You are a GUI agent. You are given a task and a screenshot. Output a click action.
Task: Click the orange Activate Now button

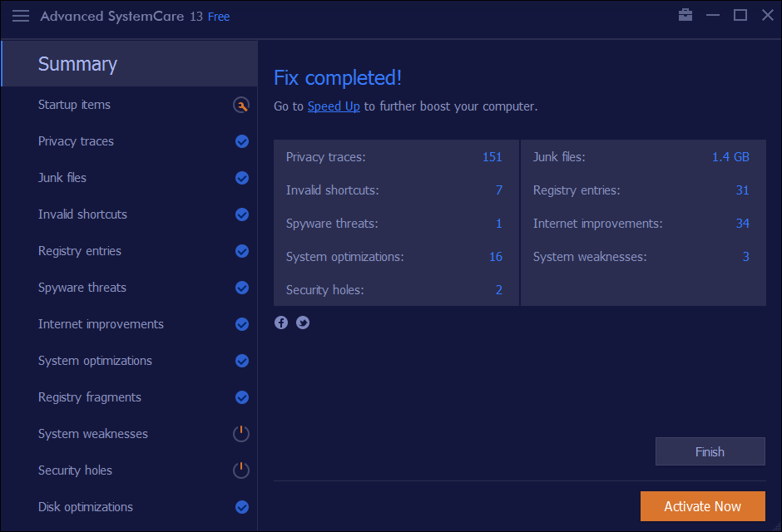click(702, 506)
